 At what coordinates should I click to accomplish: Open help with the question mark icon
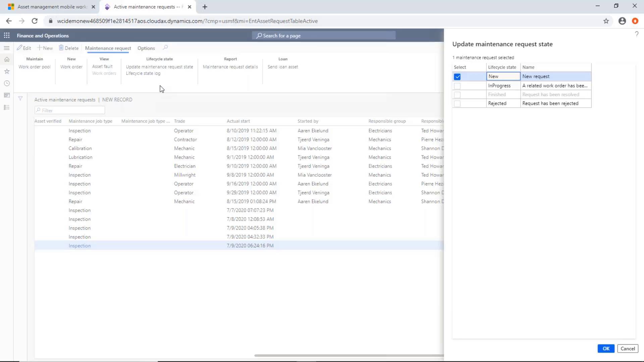pyautogui.click(x=637, y=34)
